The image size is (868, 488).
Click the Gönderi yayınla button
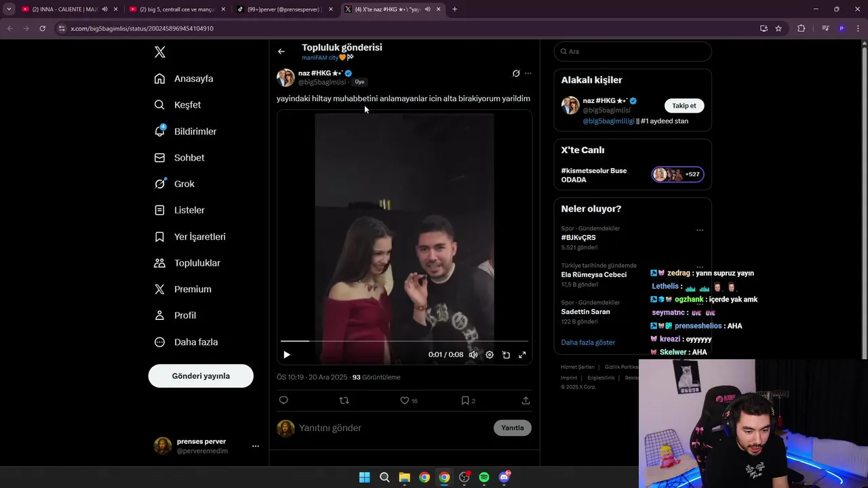click(x=201, y=376)
